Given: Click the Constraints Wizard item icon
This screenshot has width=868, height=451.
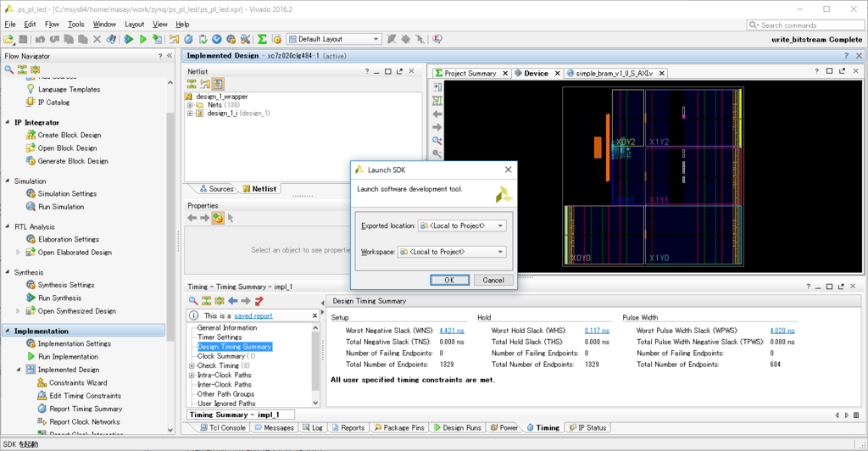Looking at the screenshot, I should tap(42, 382).
